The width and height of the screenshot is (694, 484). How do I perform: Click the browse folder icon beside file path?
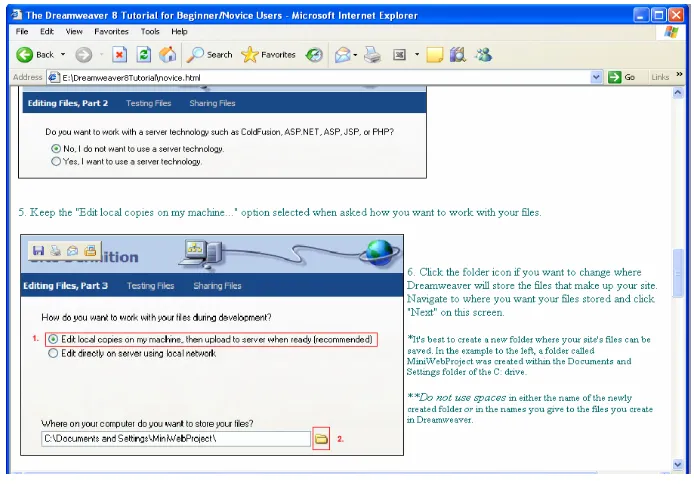(x=321, y=439)
